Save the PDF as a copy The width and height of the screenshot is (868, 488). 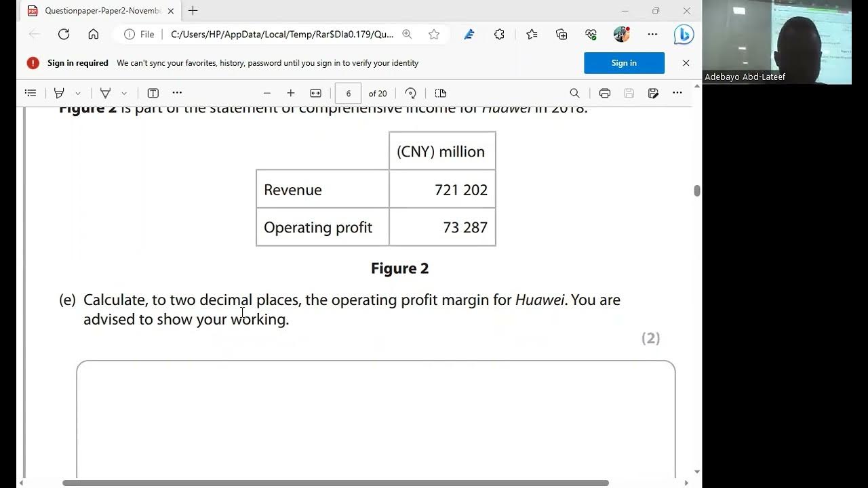tap(653, 93)
